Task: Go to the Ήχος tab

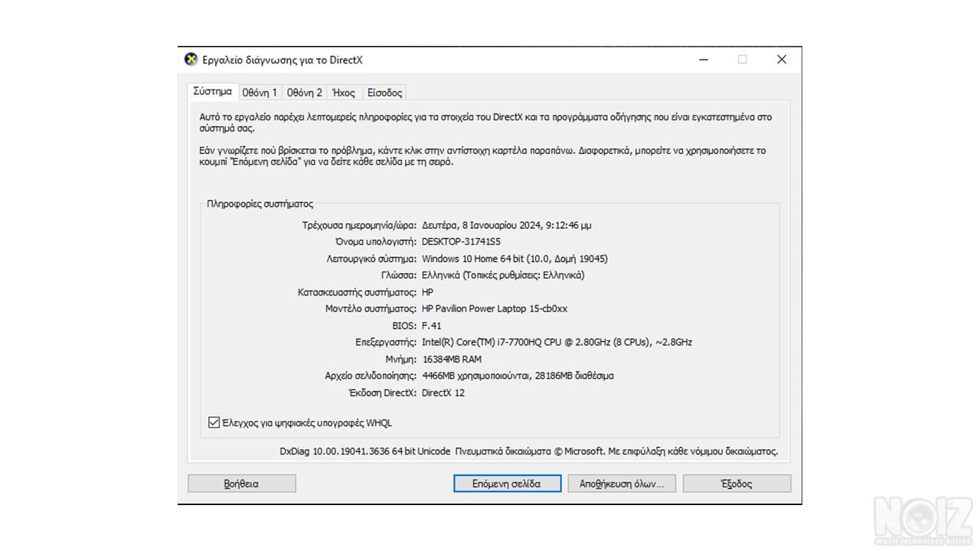Action: tap(343, 93)
